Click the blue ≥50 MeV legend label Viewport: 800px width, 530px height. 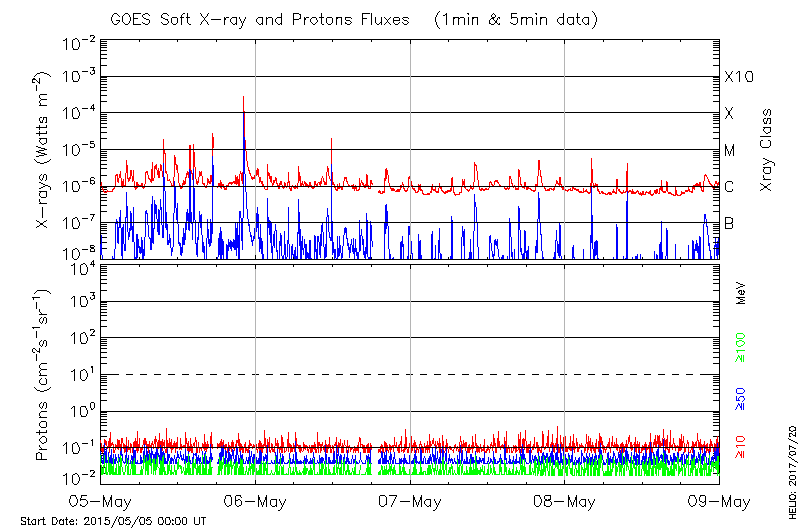tap(741, 400)
